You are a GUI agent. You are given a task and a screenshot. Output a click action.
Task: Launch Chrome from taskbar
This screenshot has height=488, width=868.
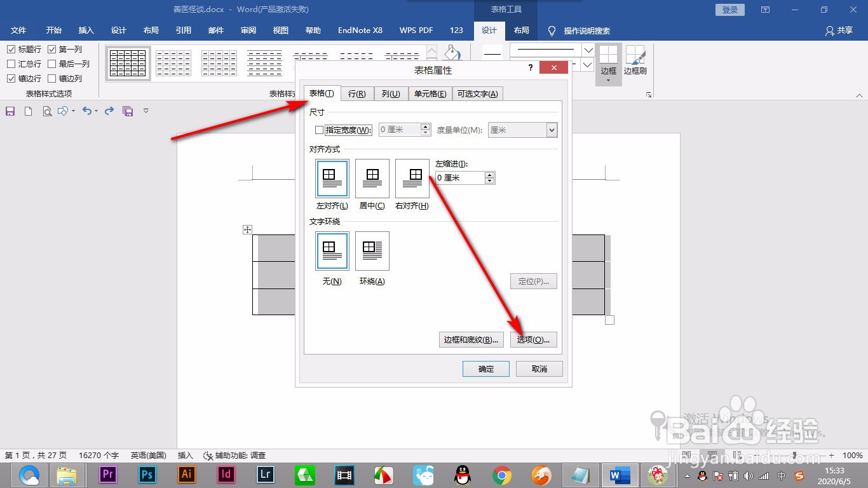click(502, 475)
